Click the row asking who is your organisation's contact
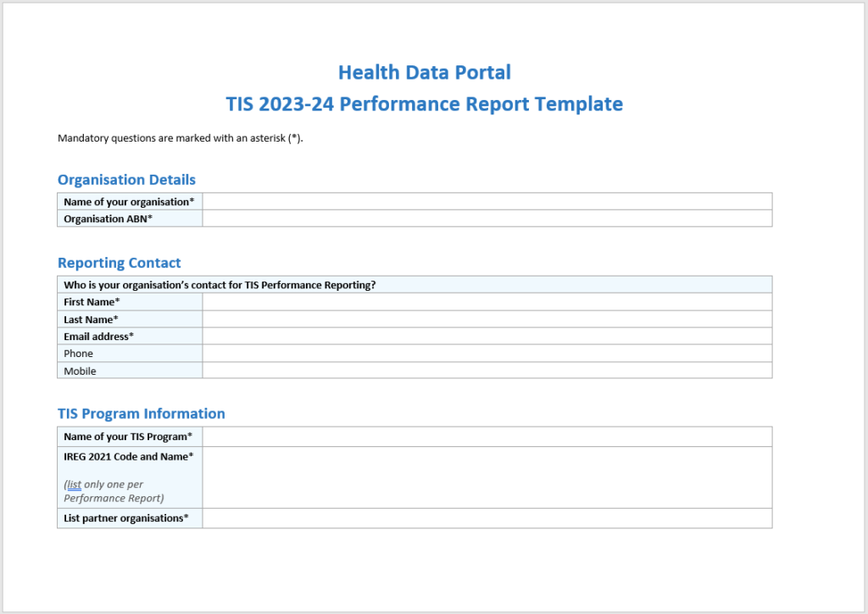868x614 pixels. (220, 285)
